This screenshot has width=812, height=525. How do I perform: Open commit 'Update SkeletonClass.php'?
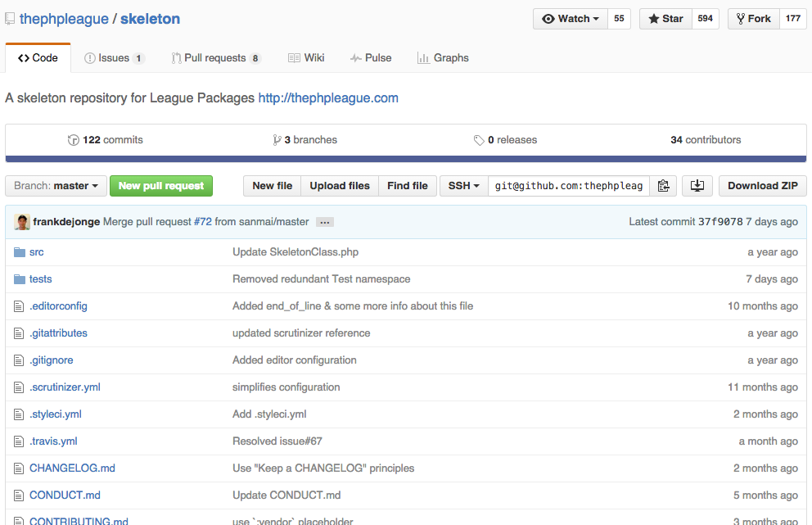point(295,252)
